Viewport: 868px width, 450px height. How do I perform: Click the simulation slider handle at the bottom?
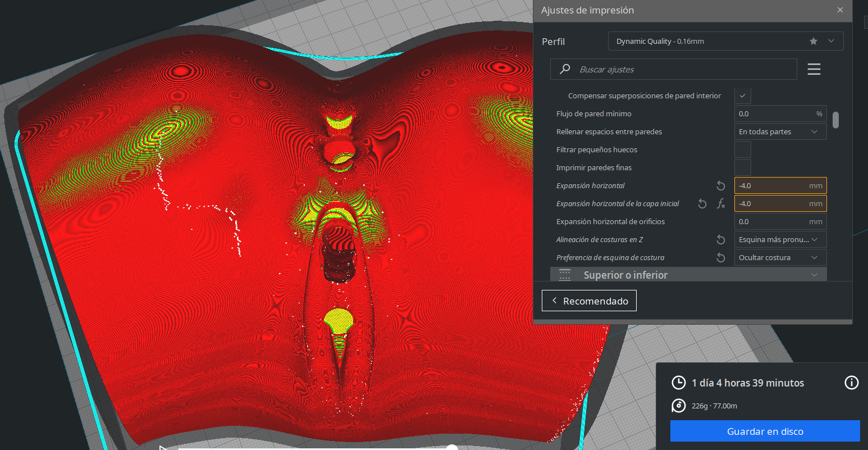tap(452, 447)
